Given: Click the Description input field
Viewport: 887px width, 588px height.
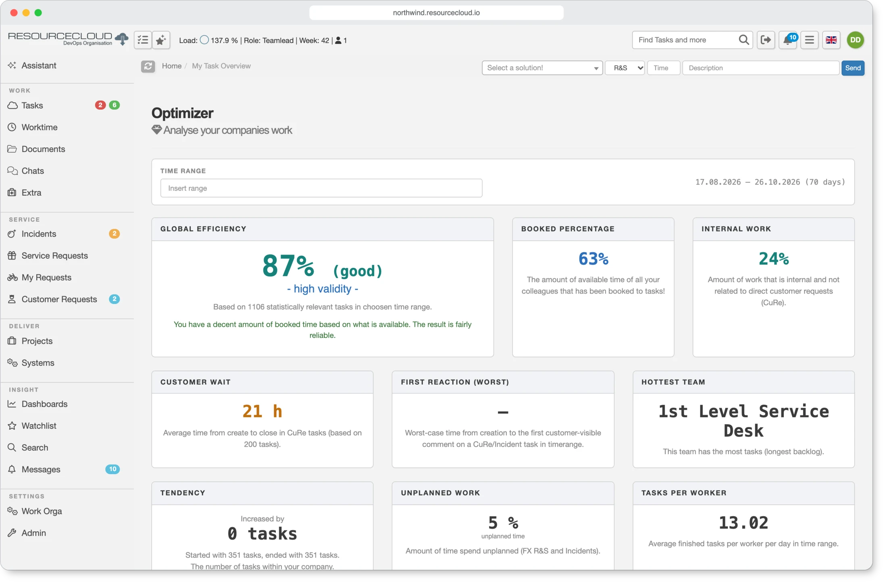Looking at the screenshot, I should (x=760, y=68).
